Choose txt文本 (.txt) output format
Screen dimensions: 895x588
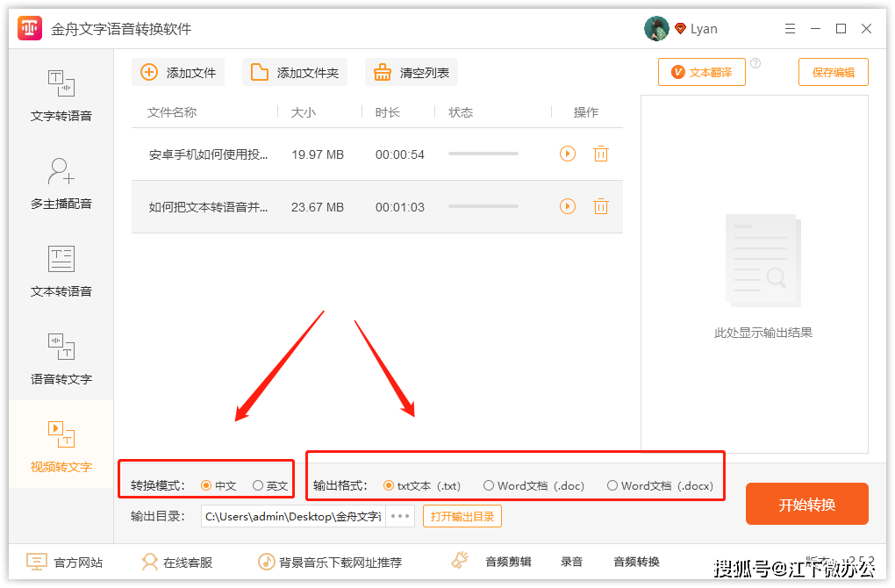point(422,486)
